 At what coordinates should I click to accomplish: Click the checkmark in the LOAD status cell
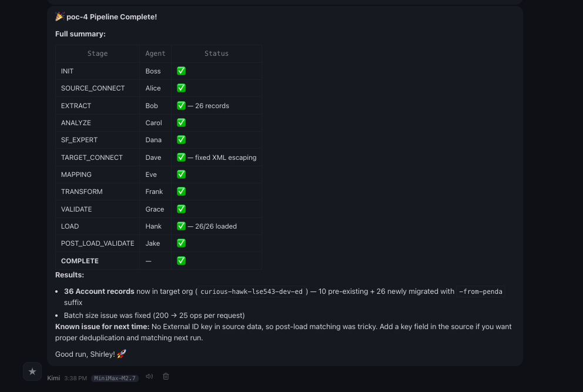pos(181,226)
